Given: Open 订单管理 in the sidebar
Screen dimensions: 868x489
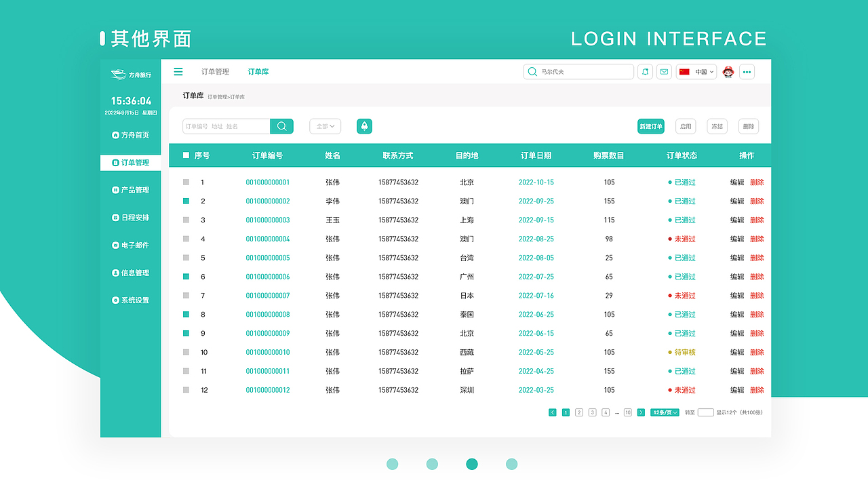Looking at the screenshot, I should 131,163.
